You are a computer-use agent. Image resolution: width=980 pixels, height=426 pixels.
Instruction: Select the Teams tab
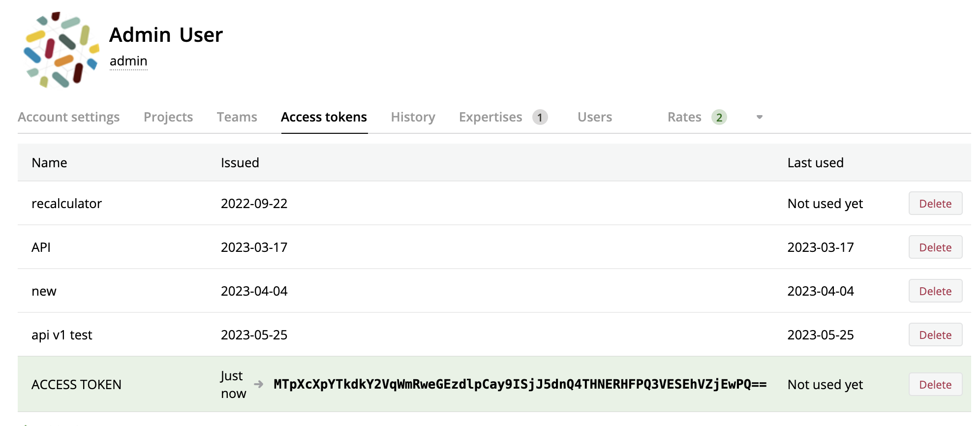pos(237,117)
